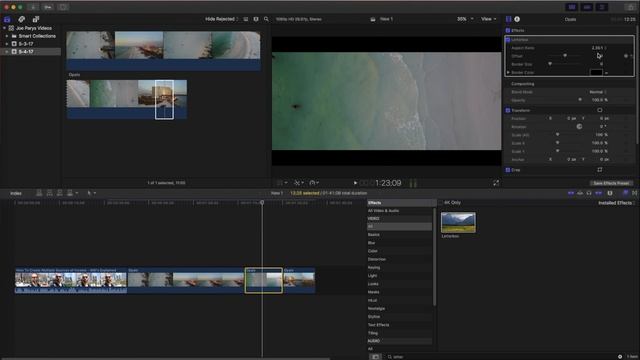
Task: Open the retime speed dropdown below viewer
Action: 314,183
